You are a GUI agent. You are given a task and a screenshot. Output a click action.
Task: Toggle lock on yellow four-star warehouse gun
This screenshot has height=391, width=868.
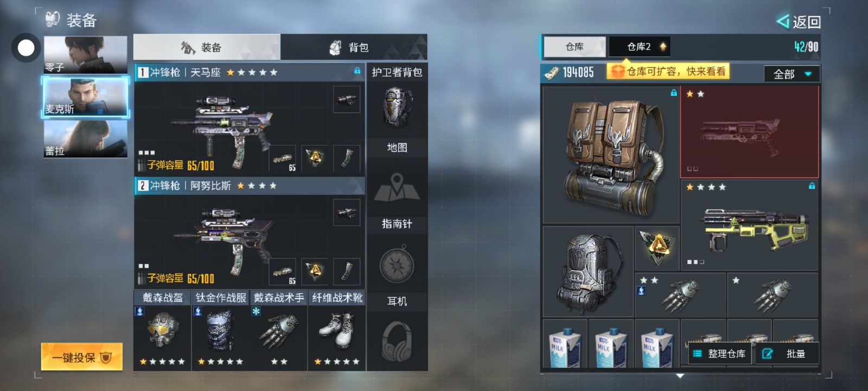pos(812,186)
